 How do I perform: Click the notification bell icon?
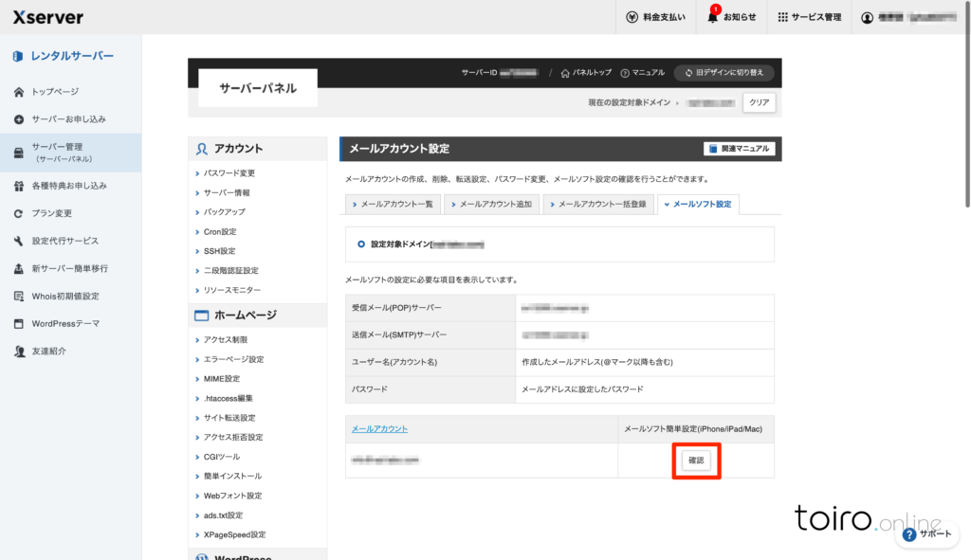tap(712, 17)
